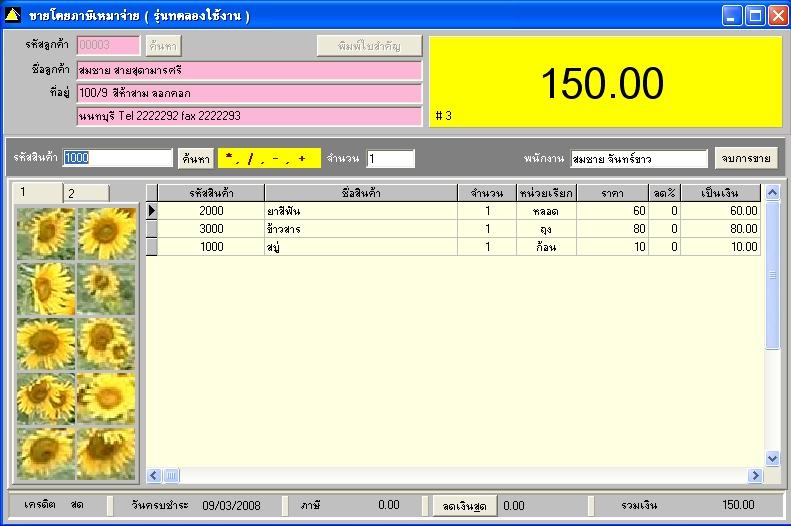Select product tab 1

38,192
